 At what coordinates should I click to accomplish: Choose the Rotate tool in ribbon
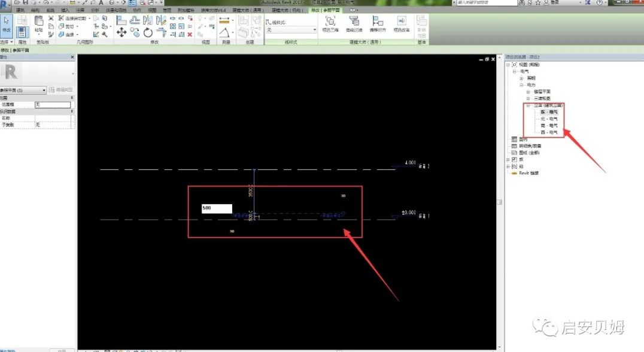tap(148, 32)
